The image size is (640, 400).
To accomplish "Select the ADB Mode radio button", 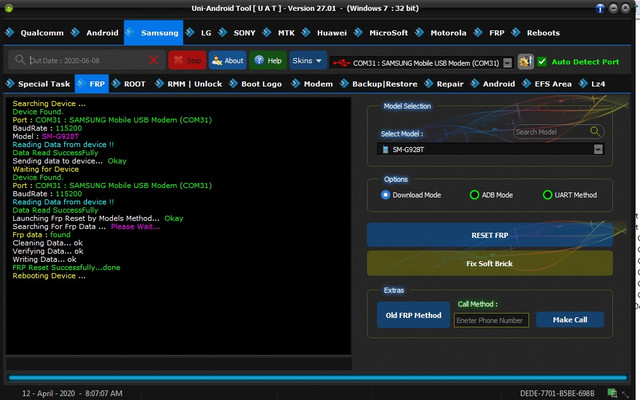I will [474, 195].
